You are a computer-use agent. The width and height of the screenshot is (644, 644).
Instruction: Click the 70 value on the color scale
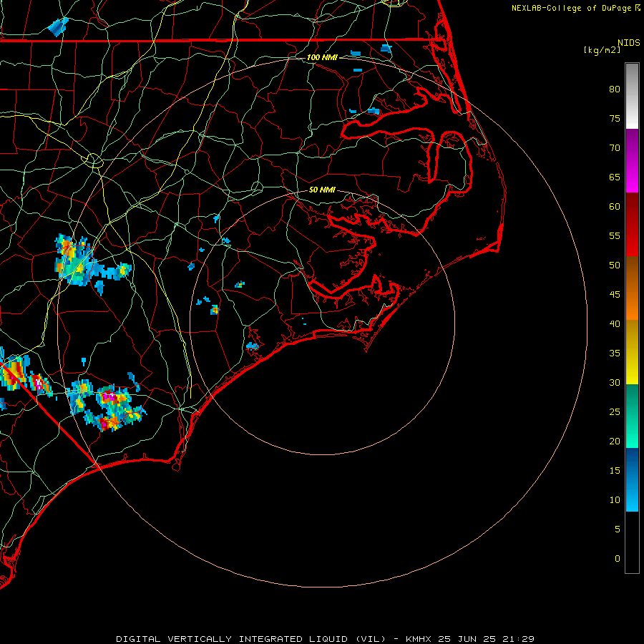coord(615,148)
